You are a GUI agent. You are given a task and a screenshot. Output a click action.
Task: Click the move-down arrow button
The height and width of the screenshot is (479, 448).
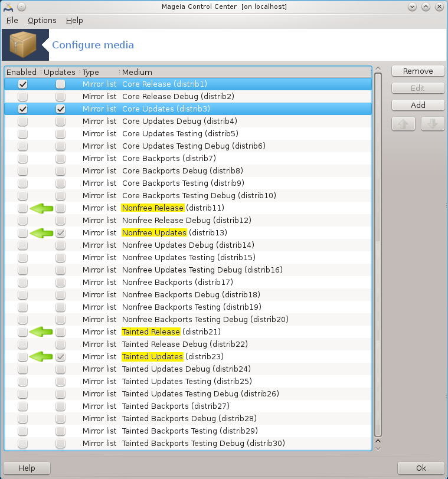(x=433, y=124)
